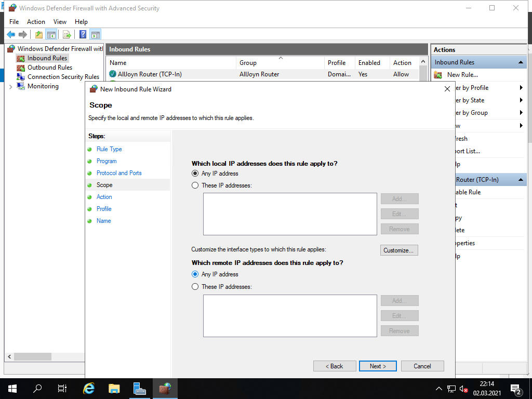Open the Action menu
Viewport: 532px width, 399px height.
[36, 22]
